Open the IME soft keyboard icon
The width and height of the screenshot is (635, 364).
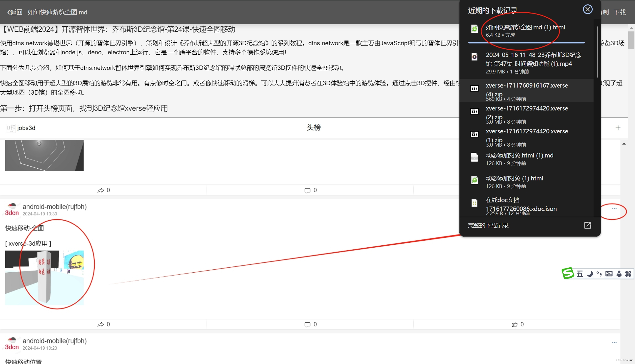click(609, 274)
